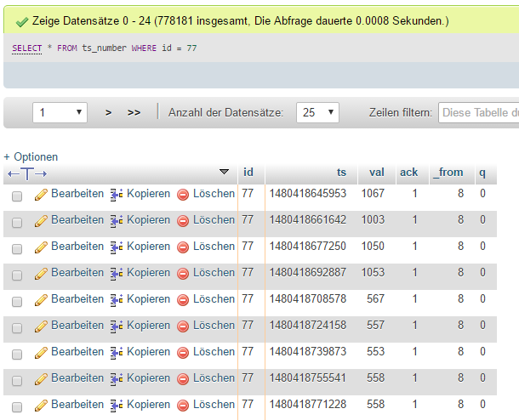Screen dimensions: 519x420
Task: Check the row with ts 1480418755541
Action: pyautogui.click(x=17, y=381)
